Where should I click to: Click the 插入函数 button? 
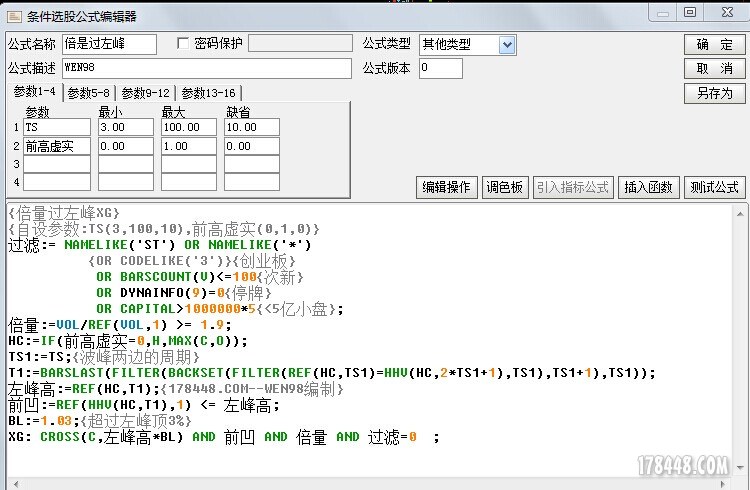[x=650, y=187]
